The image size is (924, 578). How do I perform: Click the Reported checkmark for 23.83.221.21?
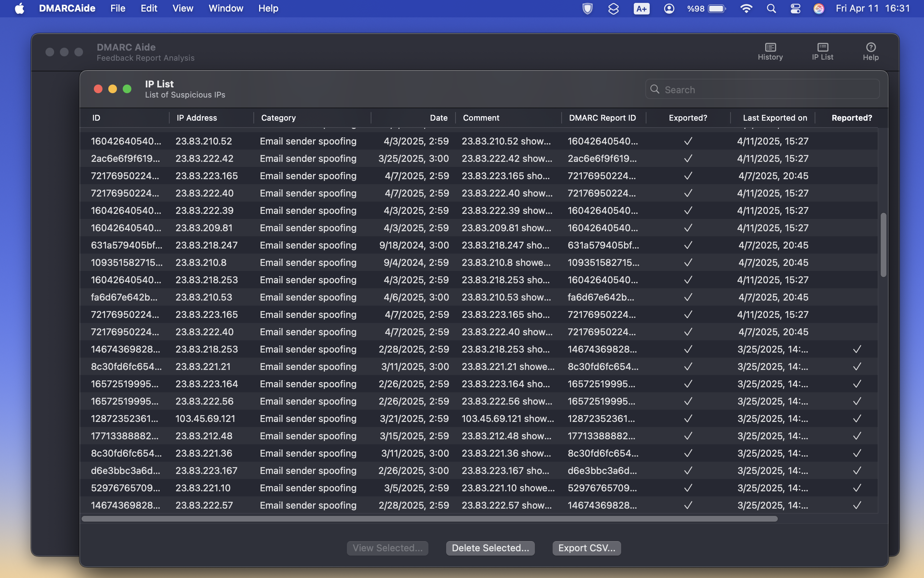coord(857,367)
